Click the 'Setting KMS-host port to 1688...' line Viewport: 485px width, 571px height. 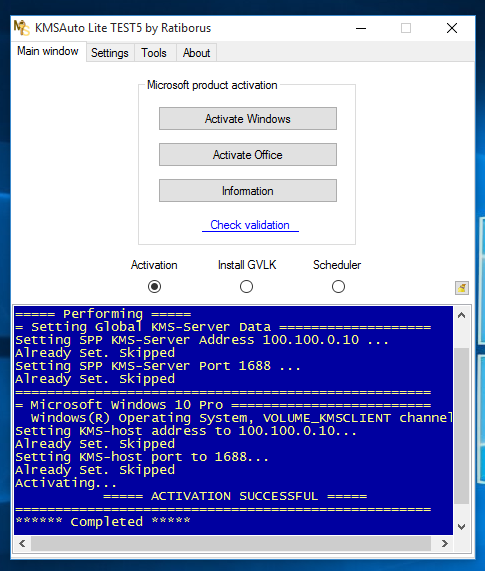coord(142,457)
